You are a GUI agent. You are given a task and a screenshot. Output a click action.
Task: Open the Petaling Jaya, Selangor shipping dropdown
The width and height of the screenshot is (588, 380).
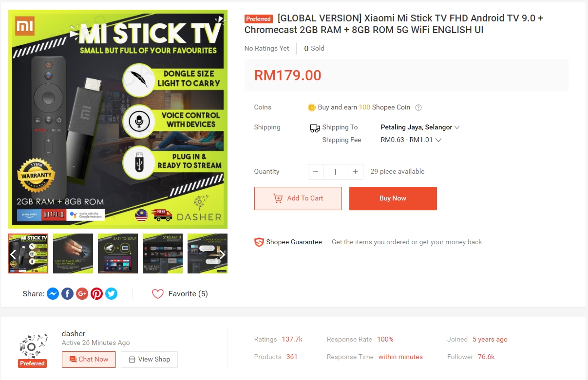pos(420,127)
